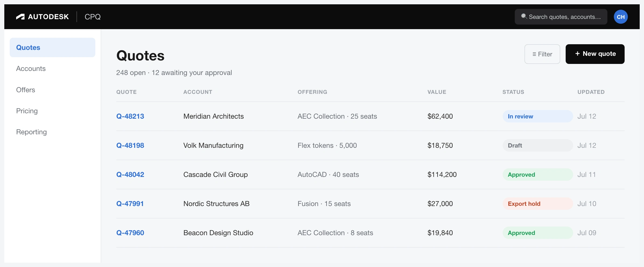Image resolution: width=644 pixels, height=267 pixels.
Task: Click the 248 open summary text
Action: [x=131, y=73]
